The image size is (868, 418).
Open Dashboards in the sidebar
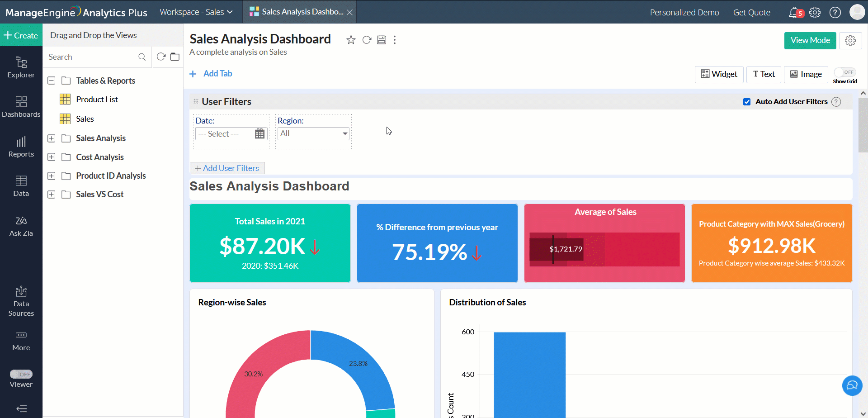coord(21,107)
